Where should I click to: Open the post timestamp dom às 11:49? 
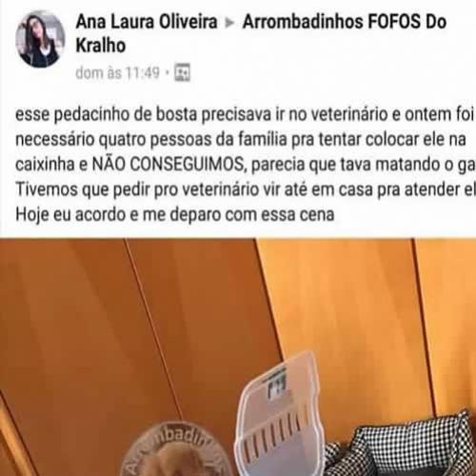(118, 73)
